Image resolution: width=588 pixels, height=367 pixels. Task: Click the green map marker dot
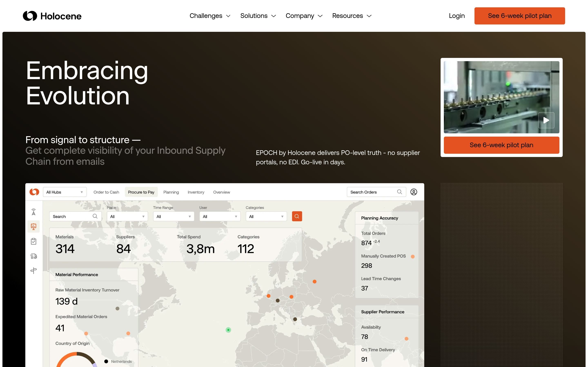pos(228,330)
